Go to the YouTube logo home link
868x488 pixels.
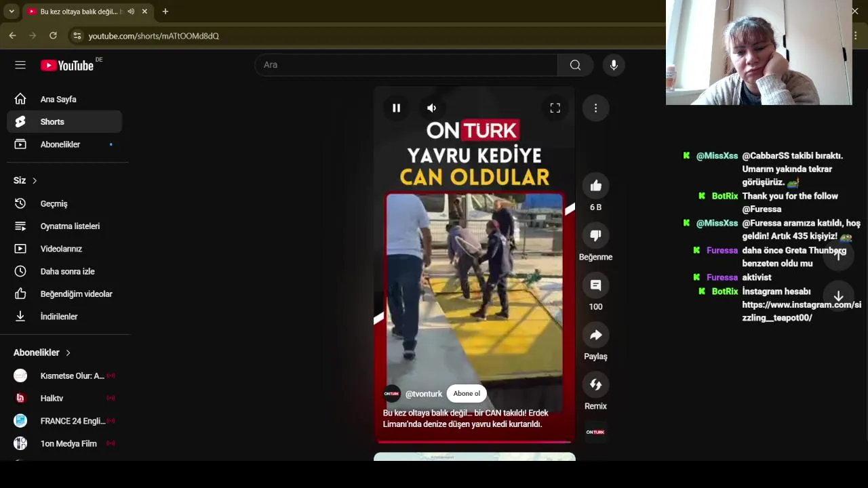point(66,66)
